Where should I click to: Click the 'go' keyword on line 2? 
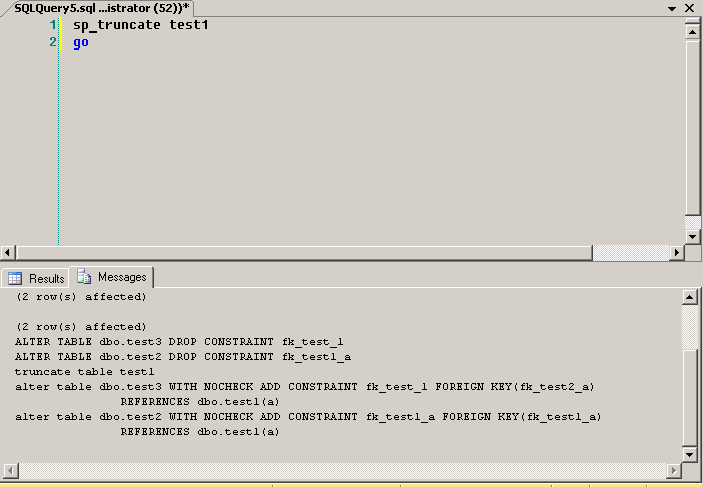pos(81,42)
